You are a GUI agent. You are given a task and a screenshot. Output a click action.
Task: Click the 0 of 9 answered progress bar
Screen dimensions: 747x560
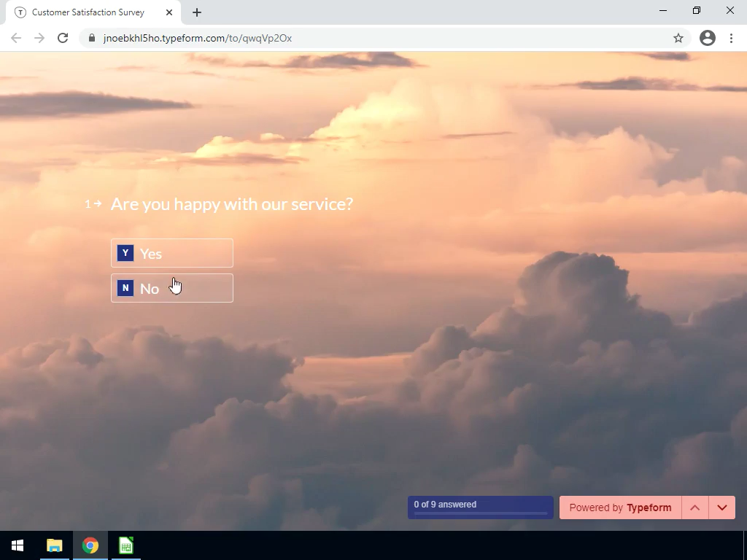[x=480, y=507]
